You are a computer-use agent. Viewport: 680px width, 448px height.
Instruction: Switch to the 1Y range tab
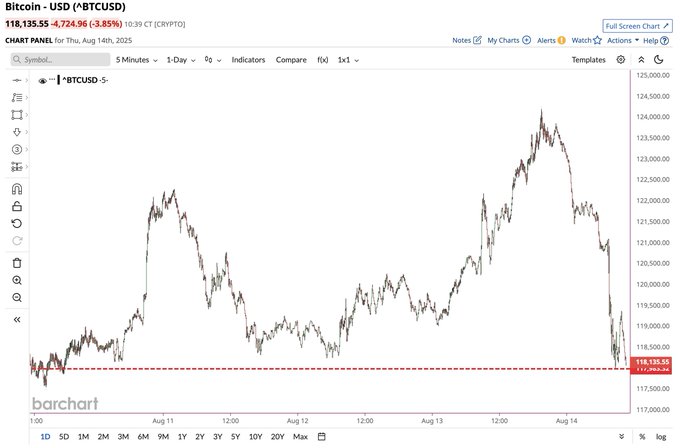(x=182, y=437)
